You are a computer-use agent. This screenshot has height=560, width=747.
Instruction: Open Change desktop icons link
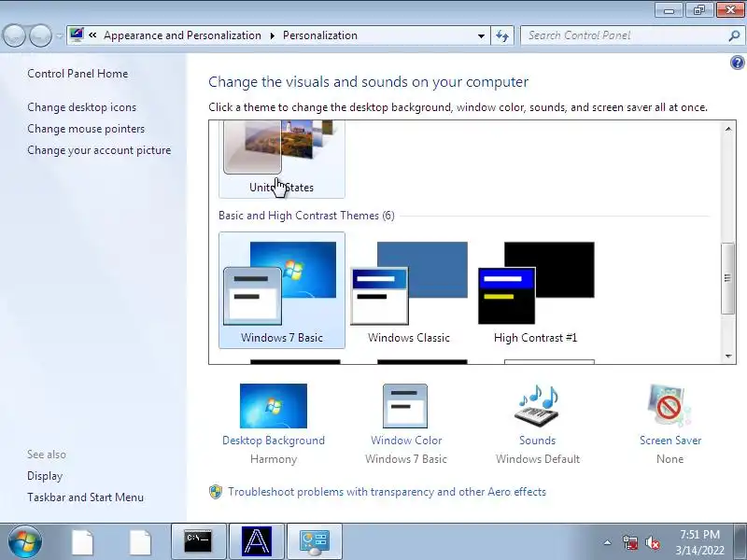pos(81,107)
